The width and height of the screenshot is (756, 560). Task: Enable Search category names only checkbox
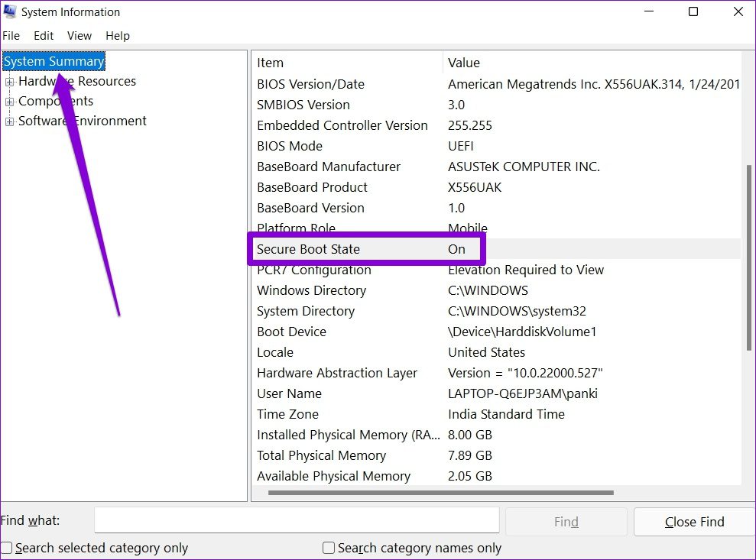point(329,548)
